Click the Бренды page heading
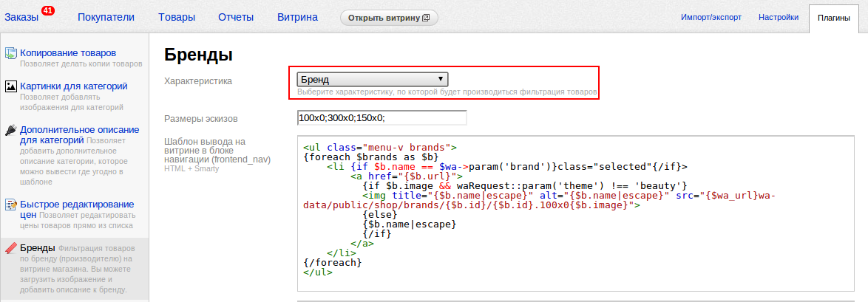The height and width of the screenshot is (302, 868). coord(198,55)
